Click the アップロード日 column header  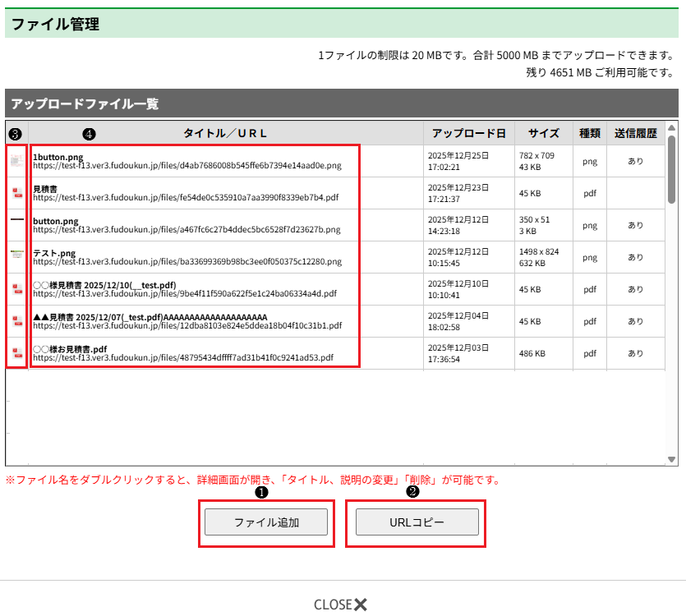[469, 133]
